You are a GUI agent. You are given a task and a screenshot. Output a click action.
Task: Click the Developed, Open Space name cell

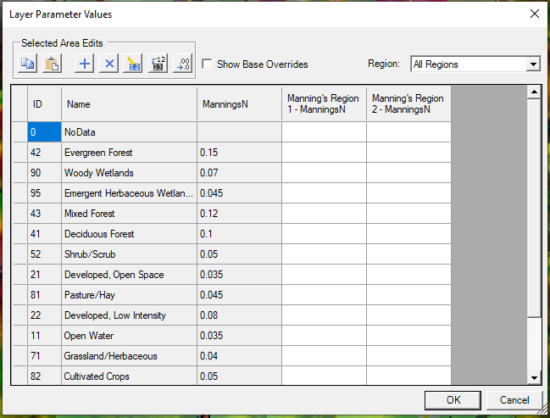pos(129,275)
